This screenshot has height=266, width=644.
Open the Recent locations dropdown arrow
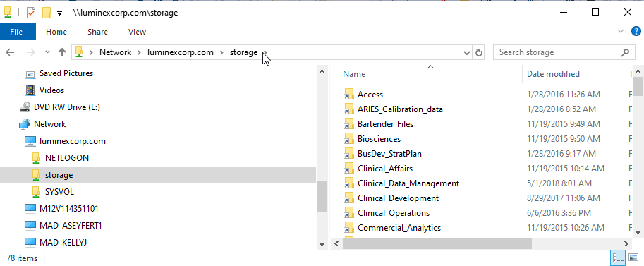pyautogui.click(x=47, y=52)
